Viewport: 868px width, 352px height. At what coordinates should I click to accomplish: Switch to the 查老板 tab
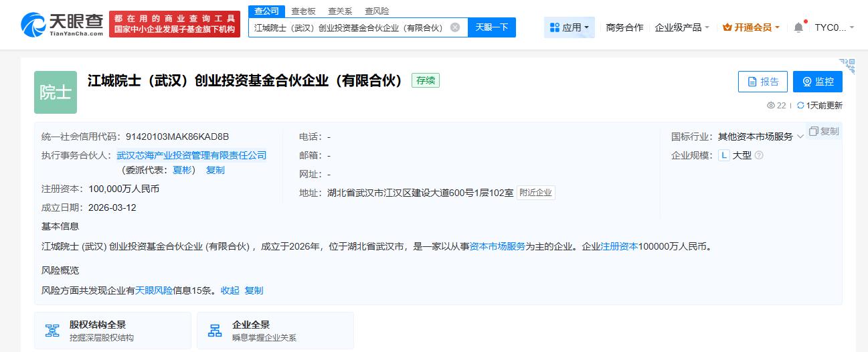pos(303,11)
